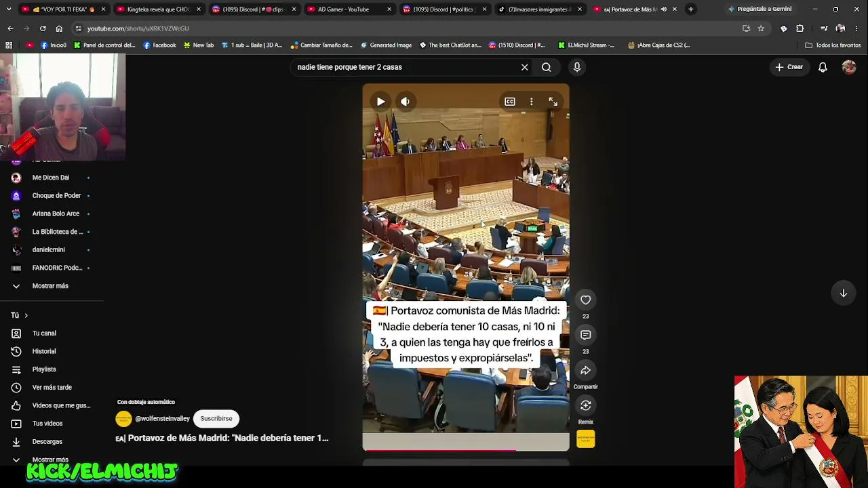Open the YouTube account avatar menu
Viewport: 868px width, 488px height.
click(x=849, y=67)
